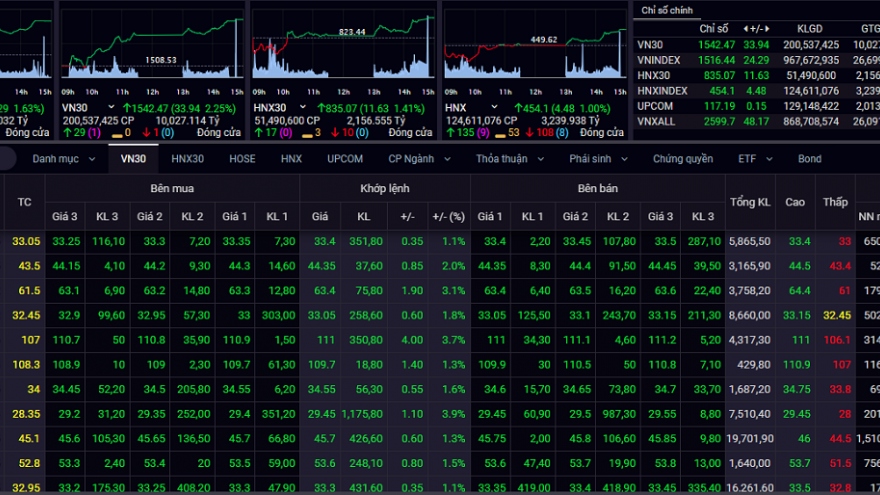The width and height of the screenshot is (880, 495).
Task: Switch to the Chứng quyền tab
Action: tap(683, 158)
